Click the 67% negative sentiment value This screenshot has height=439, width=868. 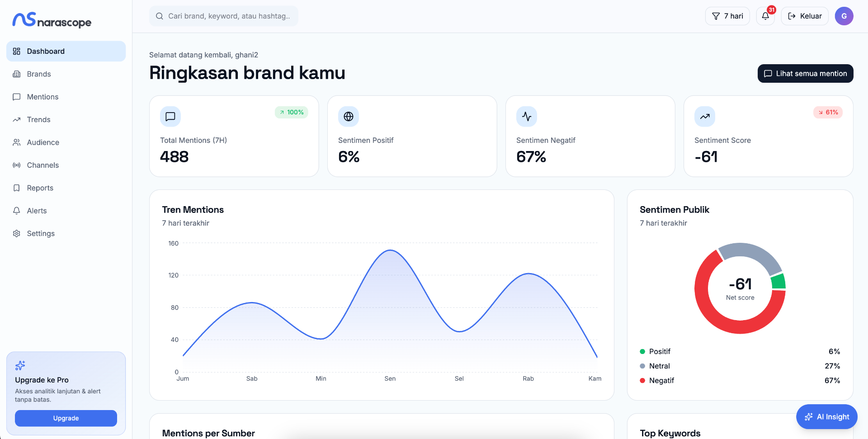point(531,157)
